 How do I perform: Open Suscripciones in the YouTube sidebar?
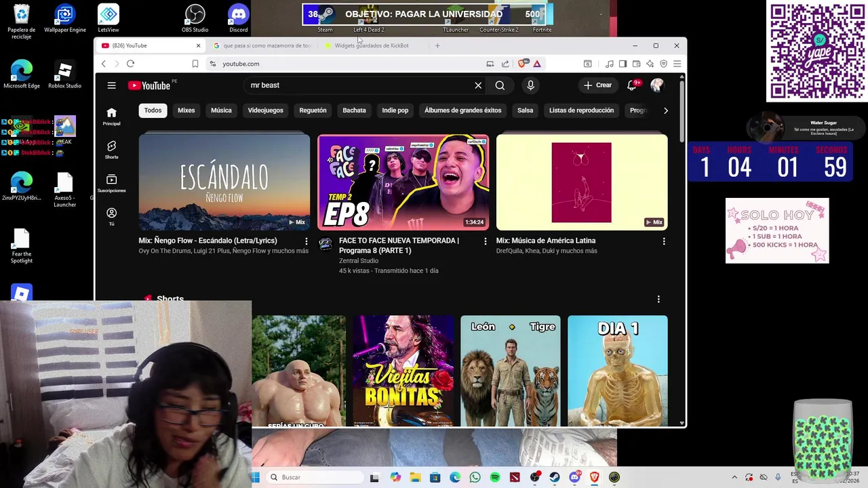click(x=111, y=183)
